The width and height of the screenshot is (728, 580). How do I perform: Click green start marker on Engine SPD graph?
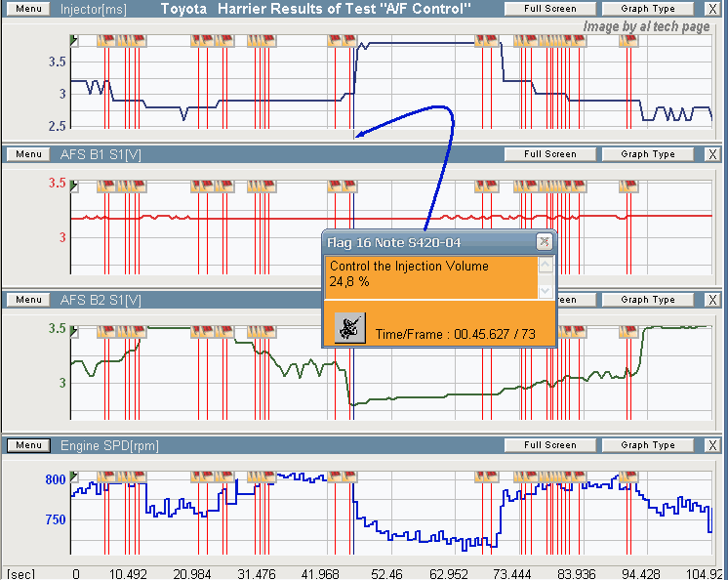[x=74, y=476]
